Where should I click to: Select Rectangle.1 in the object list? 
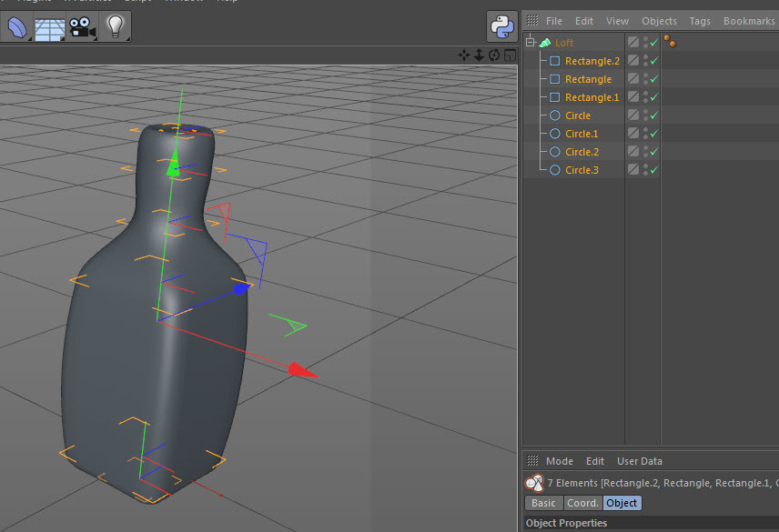tap(592, 97)
